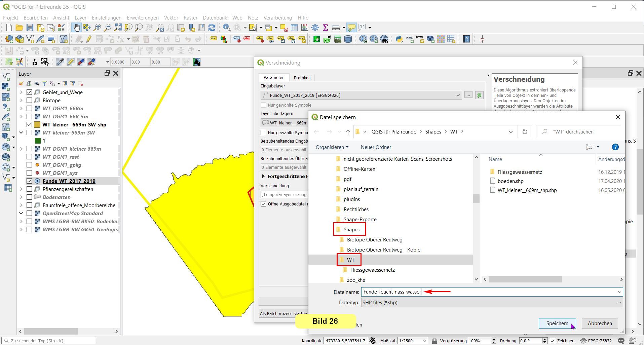Viewport: 644px width, 345px height.
Task: Go up one folder level arrow
Action: pos(348,132)
